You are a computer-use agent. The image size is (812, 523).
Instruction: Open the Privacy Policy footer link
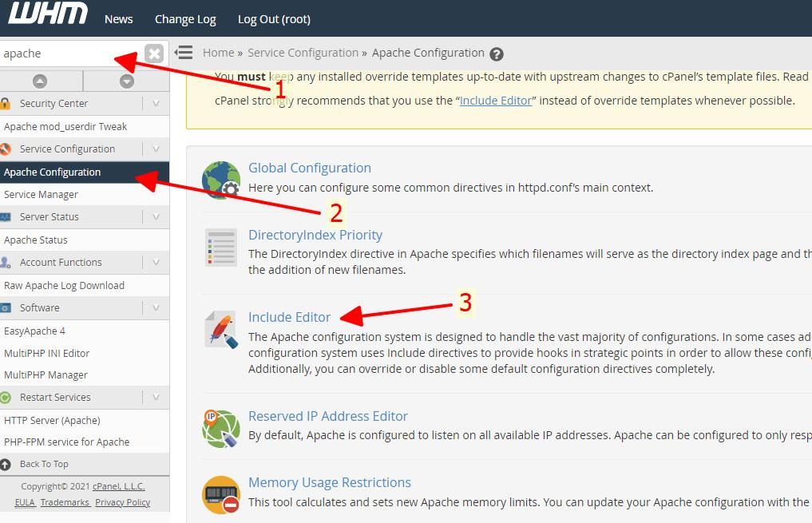[x=123, y=503]
